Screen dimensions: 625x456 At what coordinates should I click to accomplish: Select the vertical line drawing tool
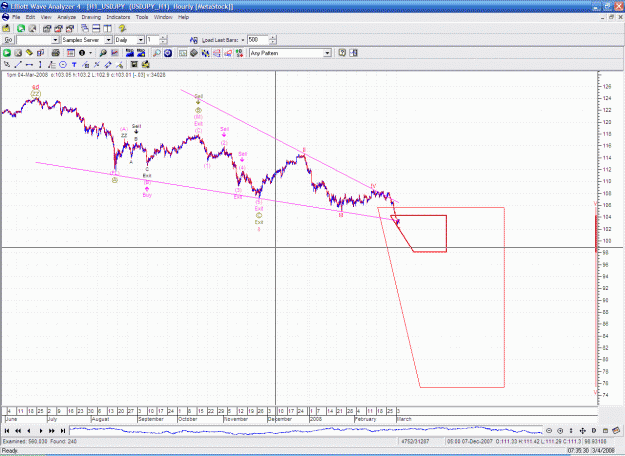[x=40, y=65]
